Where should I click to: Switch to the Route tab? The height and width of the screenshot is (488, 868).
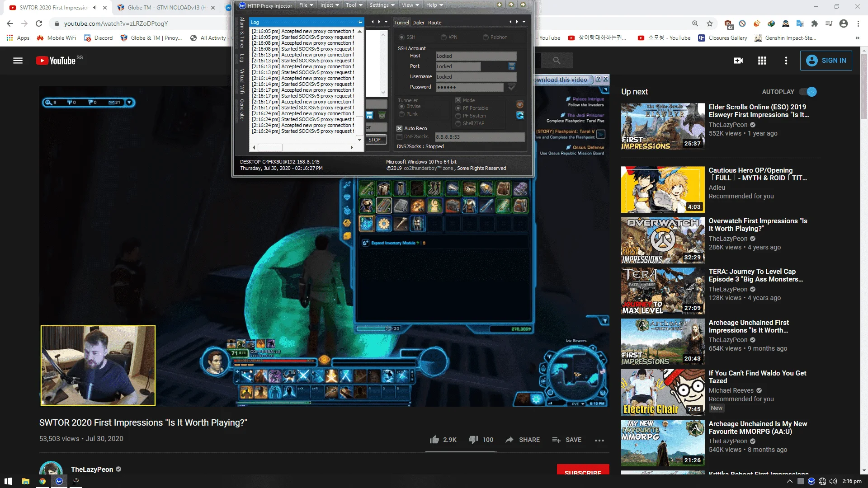click(x=435, y=23)
